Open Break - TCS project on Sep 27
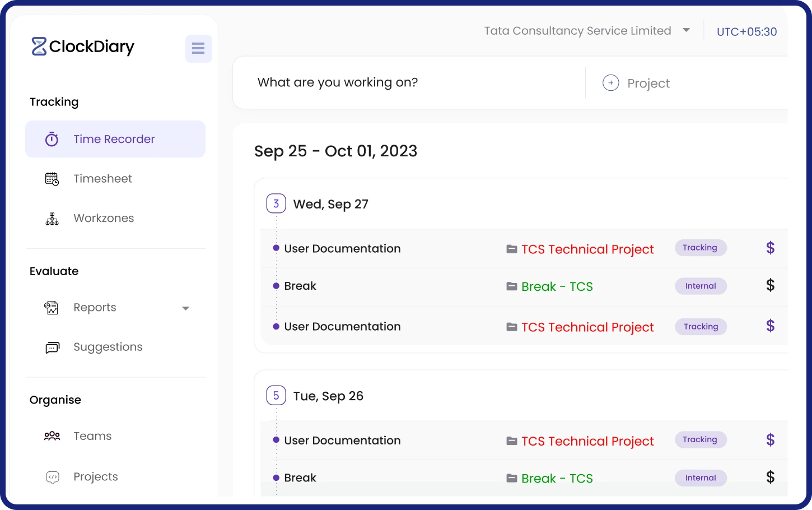This screenshot has width=812, height=510. (557, 287)
